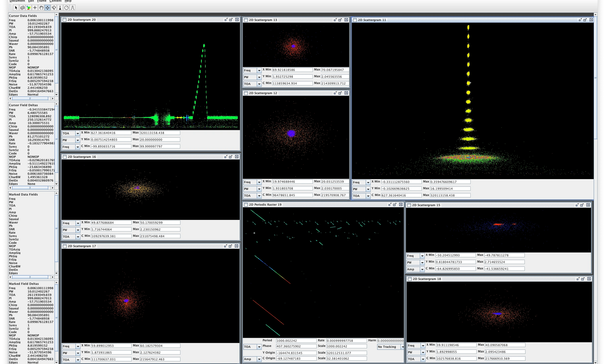The width and height of the screenshot is (606, 364).
Task: Iconify the 2D Scattergram 11 frame
Action: coord(580,20)
